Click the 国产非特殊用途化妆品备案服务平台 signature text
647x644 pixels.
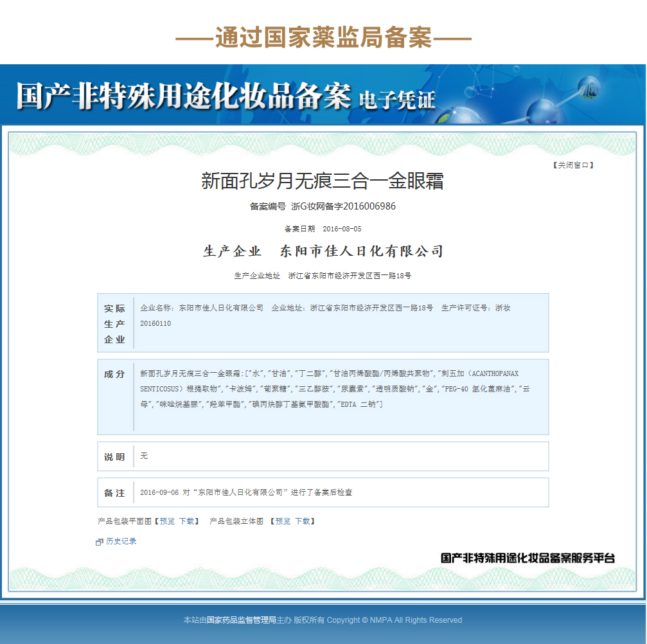click(527, 558)
